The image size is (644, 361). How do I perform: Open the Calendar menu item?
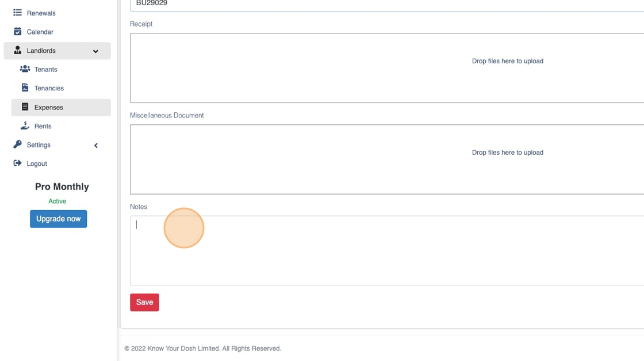point(40,32)
